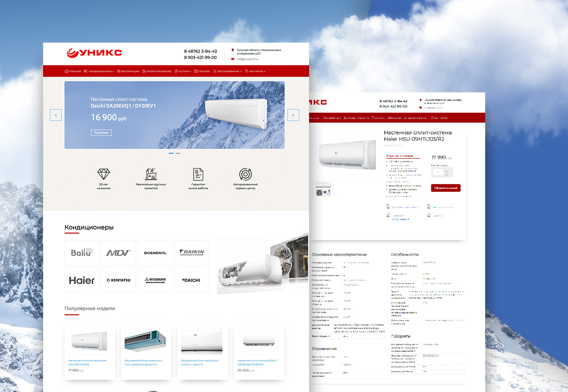Image resolution: width=568 pixels, height=392 pixels.
Task: Click the Габариты heading on product page
Action: pyautogui.click(x=401, y=336)
